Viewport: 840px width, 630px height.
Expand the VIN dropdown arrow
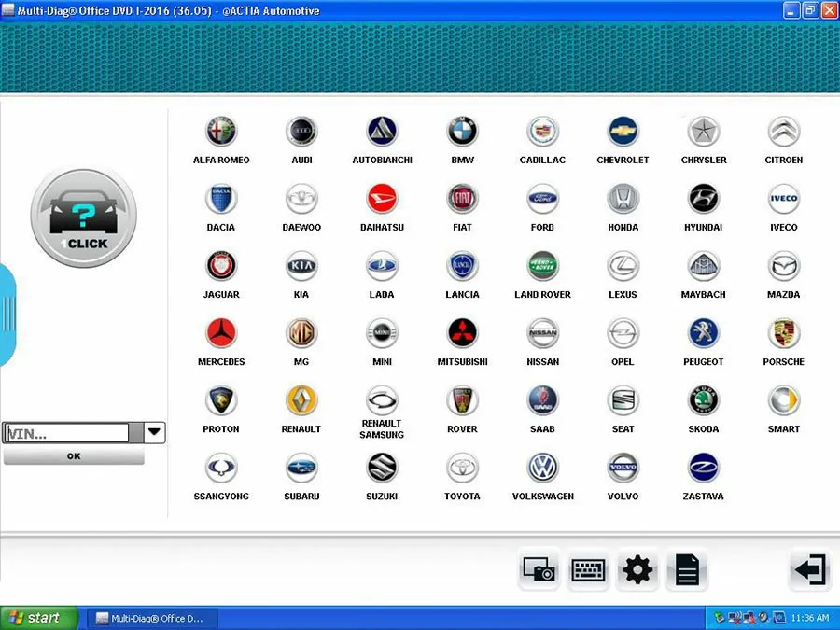pyautogui.click(x=154, y=432)
